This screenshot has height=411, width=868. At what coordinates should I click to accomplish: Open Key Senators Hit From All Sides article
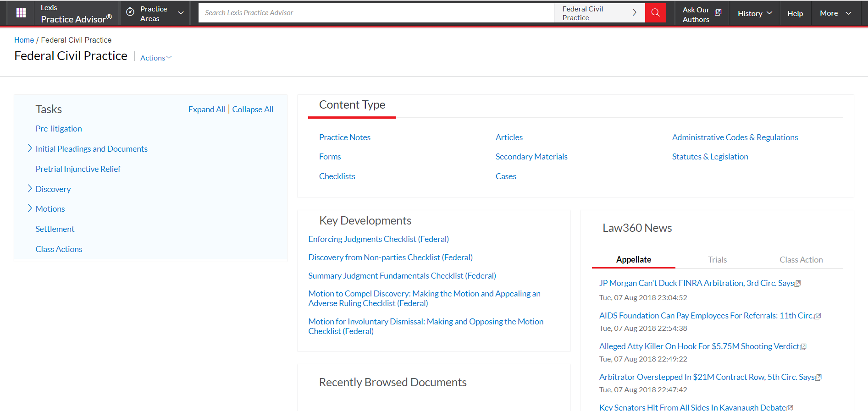(x=692, y=407)
